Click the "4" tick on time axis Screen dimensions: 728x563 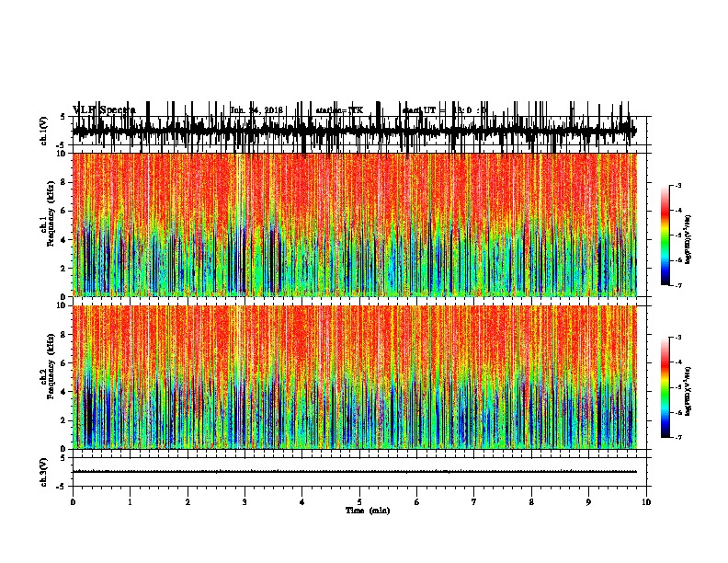(302, 502)
